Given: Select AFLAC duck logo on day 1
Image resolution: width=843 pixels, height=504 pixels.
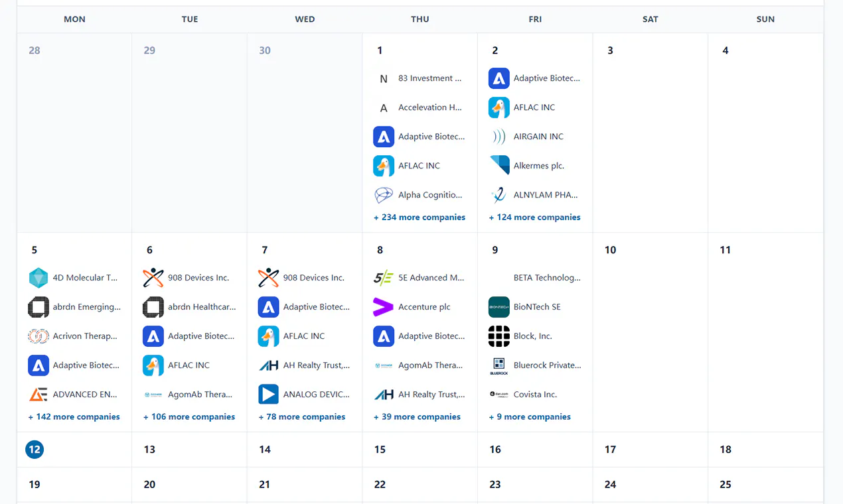Looking at the screenshot, I should (x=384, y=166).
